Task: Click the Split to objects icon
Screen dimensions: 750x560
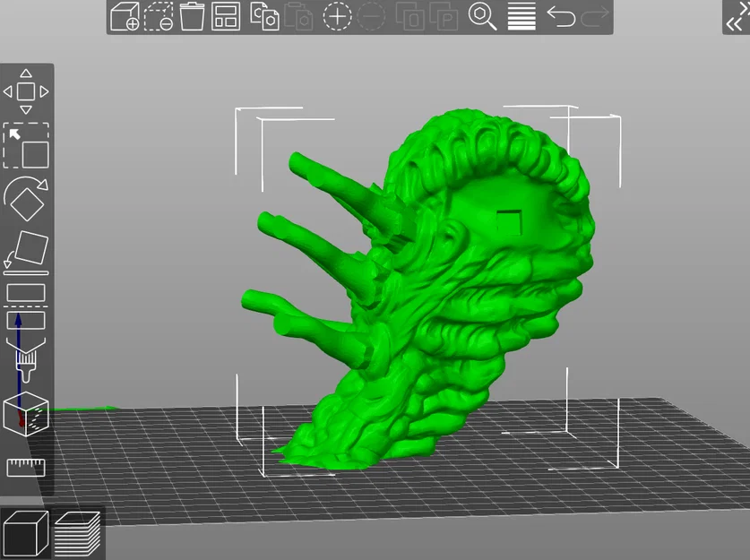Action: point(409,17)
